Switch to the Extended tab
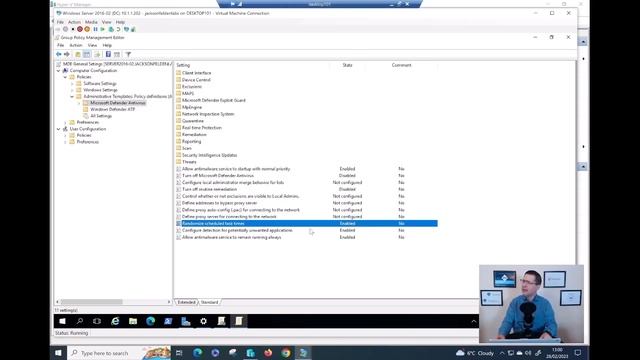 (x=187, y=302)
